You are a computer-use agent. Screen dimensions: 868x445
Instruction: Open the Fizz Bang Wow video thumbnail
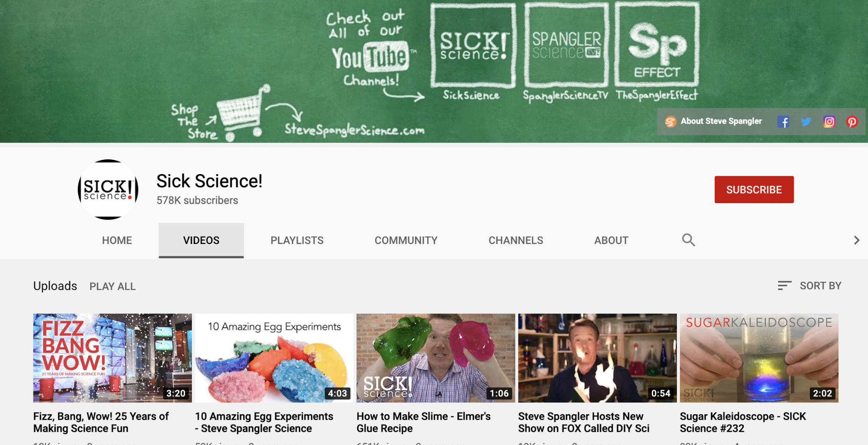(112, 358)
